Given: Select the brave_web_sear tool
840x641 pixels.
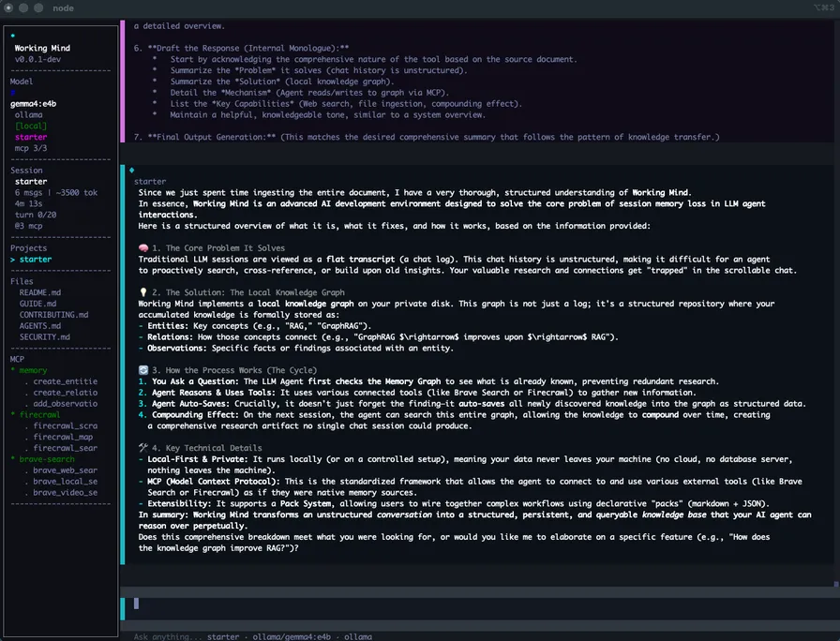Looking at the screenshot, I should [x=66, y=470].
